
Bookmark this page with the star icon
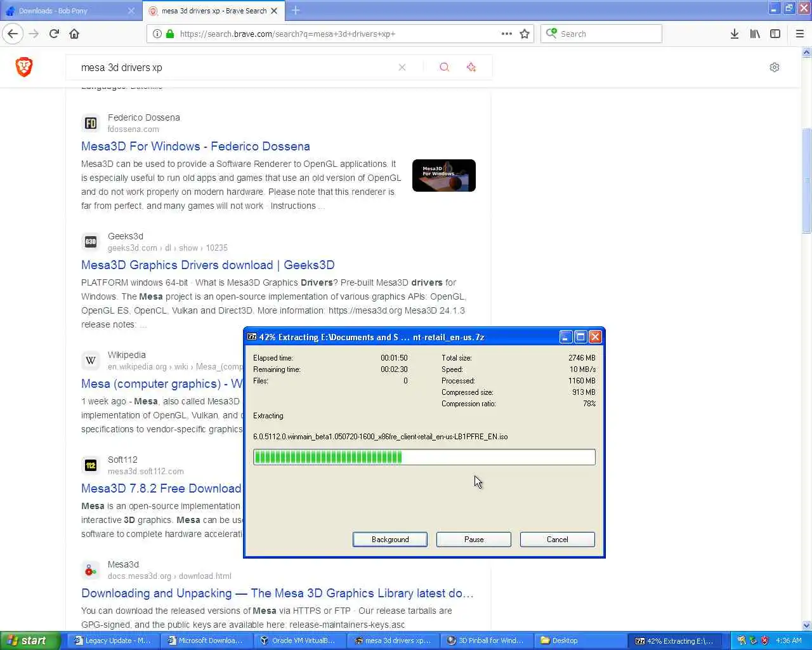[525, 34]
